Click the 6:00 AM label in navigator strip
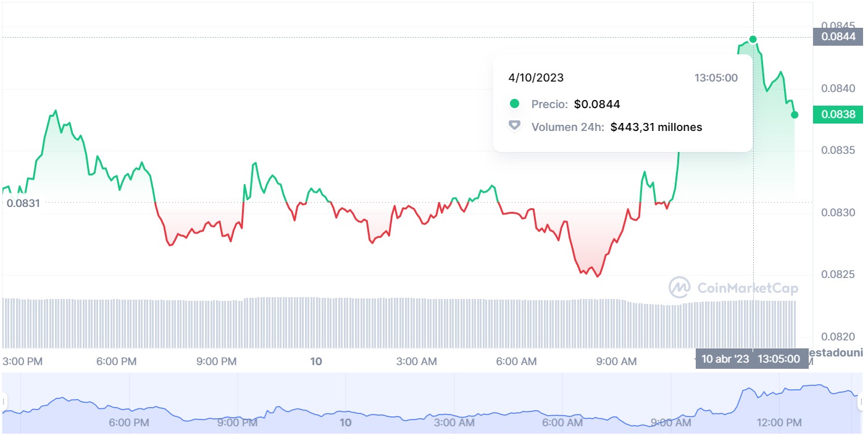The width and height of the screenshot is (868, 438). (x=562, y=423)
